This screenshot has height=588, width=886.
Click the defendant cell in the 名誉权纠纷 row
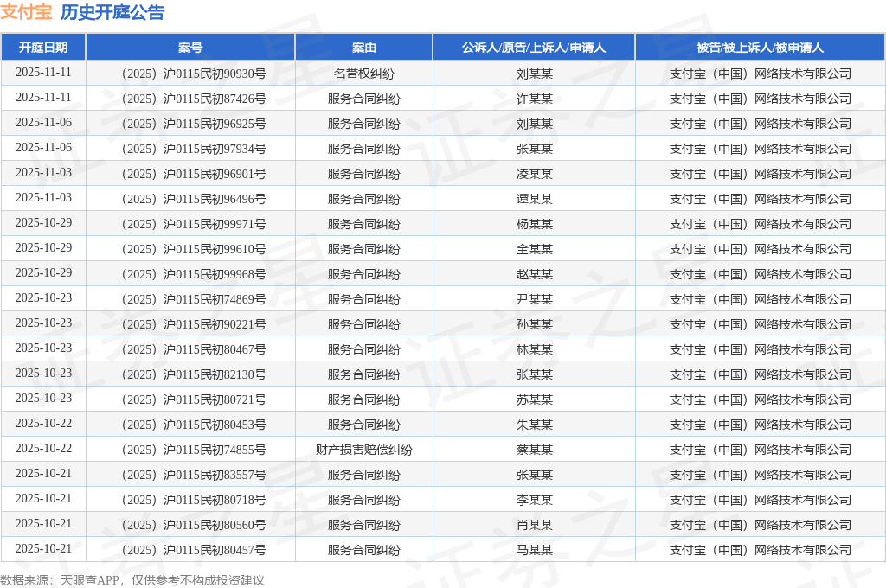tap(760, 73)
